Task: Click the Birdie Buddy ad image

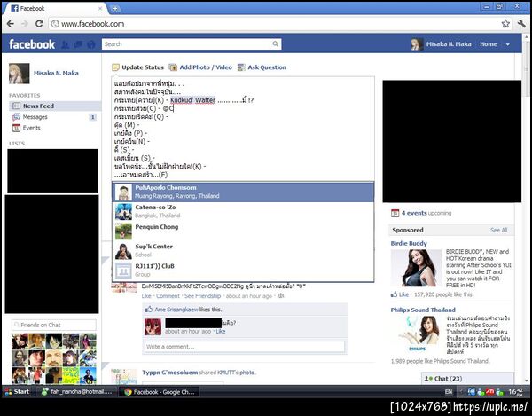Action: [417, 268]
